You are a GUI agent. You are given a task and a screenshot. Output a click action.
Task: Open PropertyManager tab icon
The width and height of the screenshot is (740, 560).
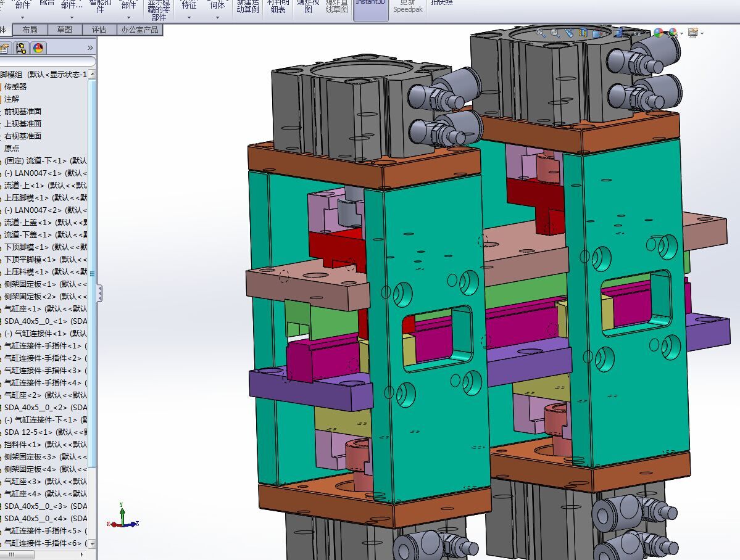click(x=5, y=47)
